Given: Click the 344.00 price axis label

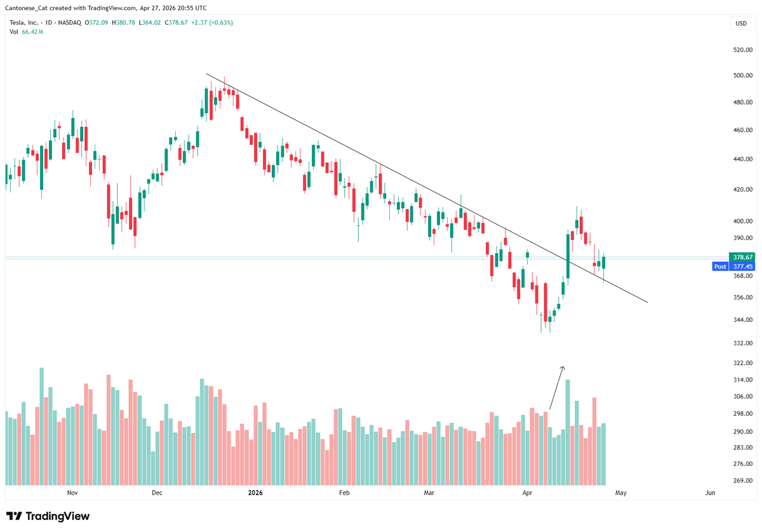Looking at the screenshot, I should [742, 320].
